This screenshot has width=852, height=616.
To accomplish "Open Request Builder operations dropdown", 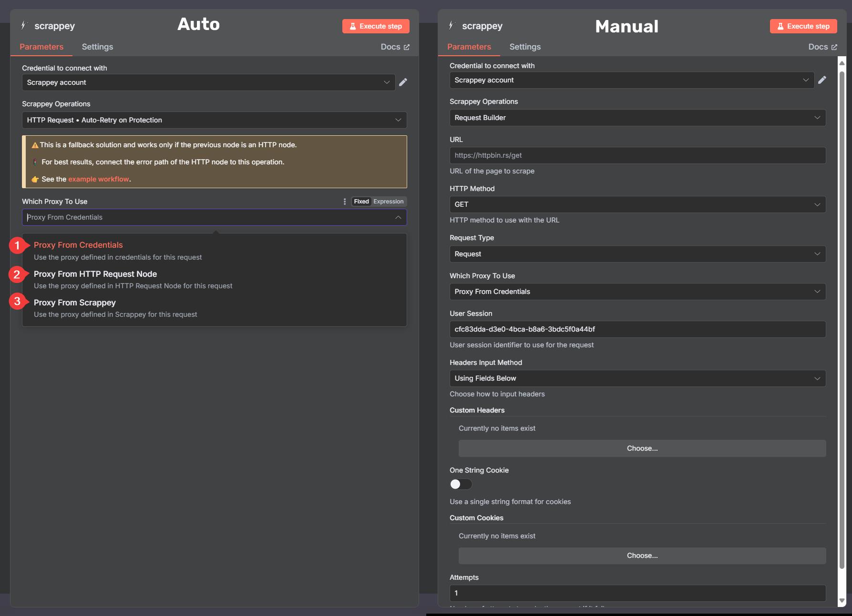I will coord(638,118).
